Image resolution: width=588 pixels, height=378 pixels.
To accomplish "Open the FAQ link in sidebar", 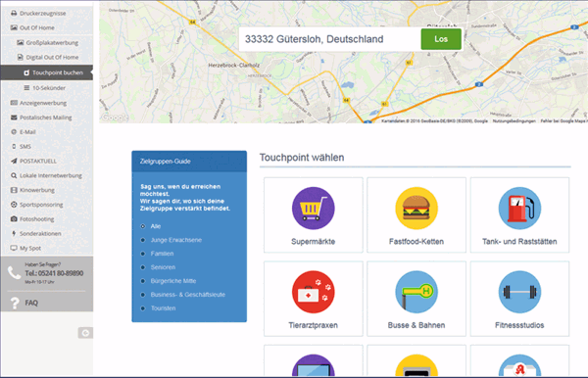I will pyautogui.click(x=31, y=303).
